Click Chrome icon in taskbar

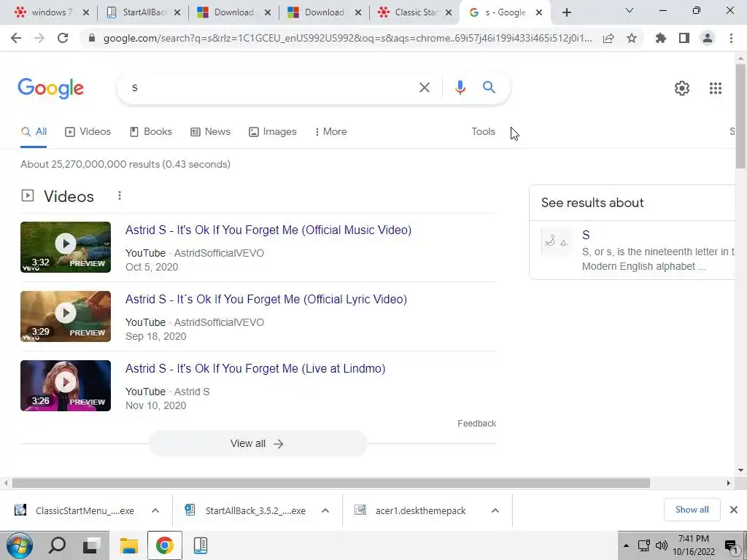164,545
